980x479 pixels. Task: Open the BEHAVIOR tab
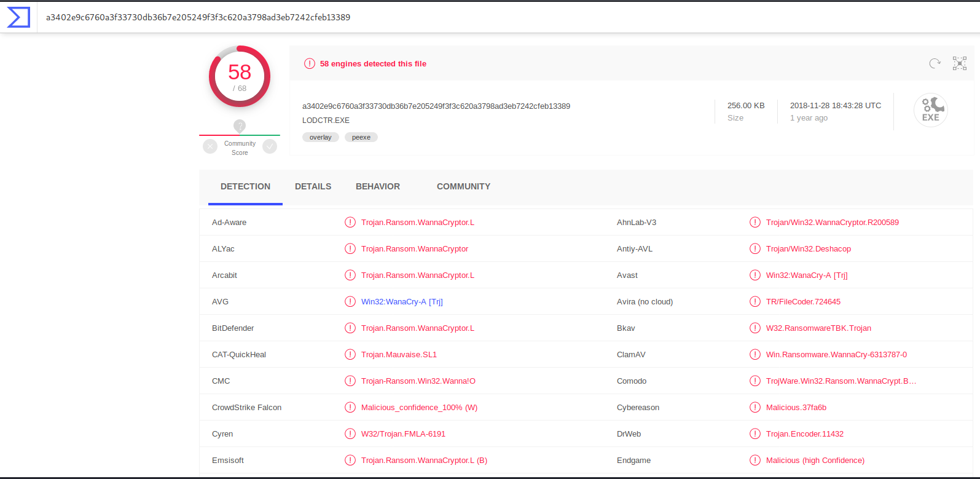click(378, 186)
